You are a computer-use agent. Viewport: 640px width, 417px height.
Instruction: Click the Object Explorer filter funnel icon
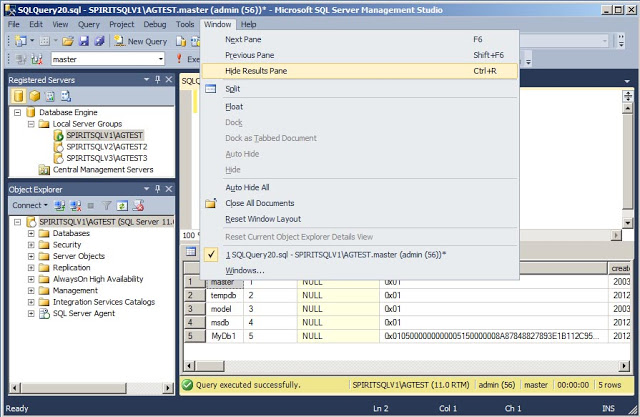[x=107, y=205]
